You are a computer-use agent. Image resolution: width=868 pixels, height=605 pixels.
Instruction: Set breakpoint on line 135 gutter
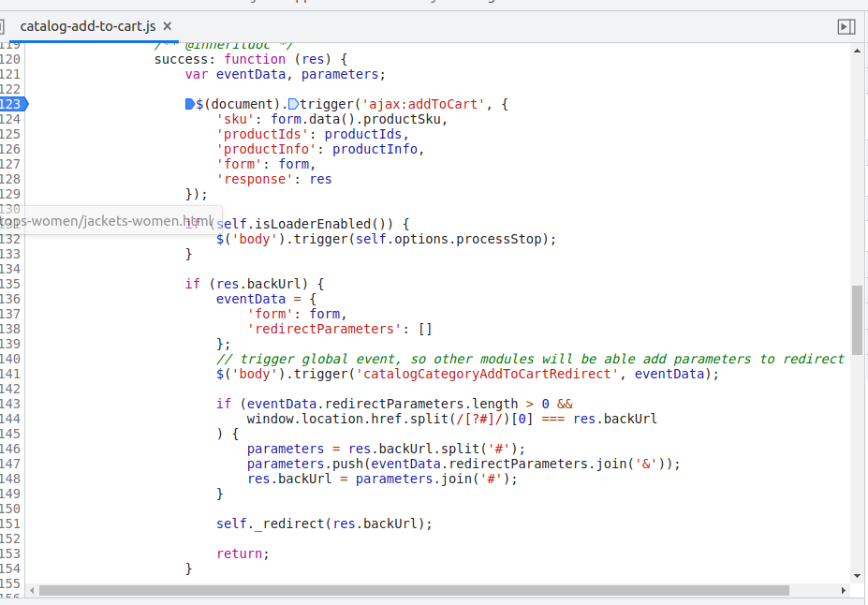coord(11,284)
